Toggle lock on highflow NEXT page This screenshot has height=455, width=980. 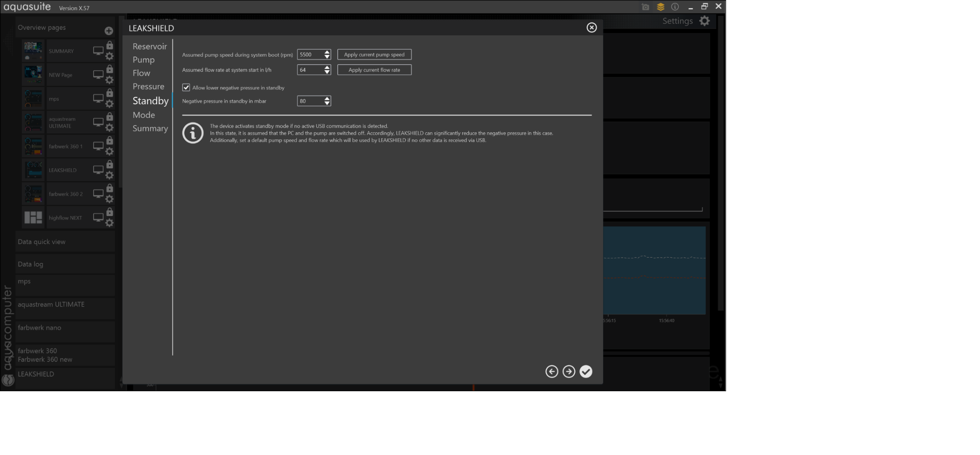pyautogui.click(x=110, y=212)
